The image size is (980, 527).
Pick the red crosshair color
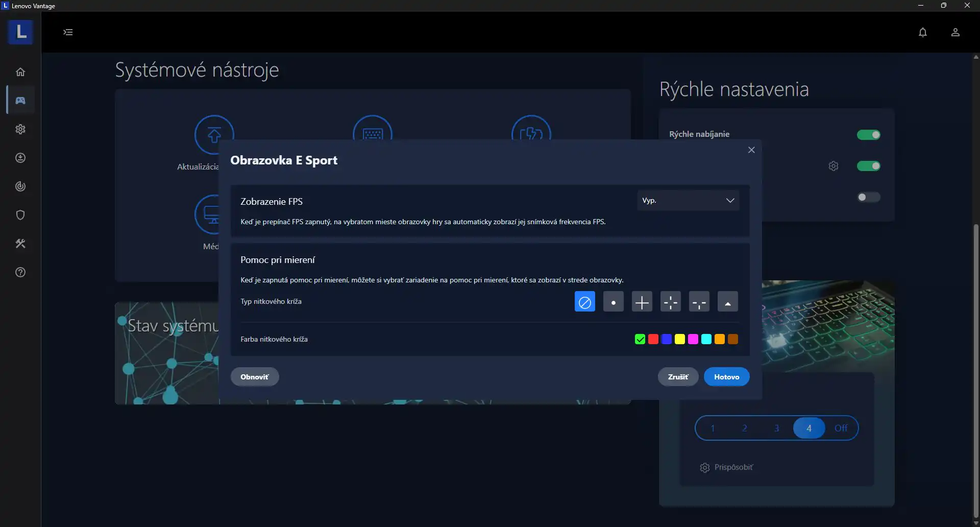click(653, 339)
